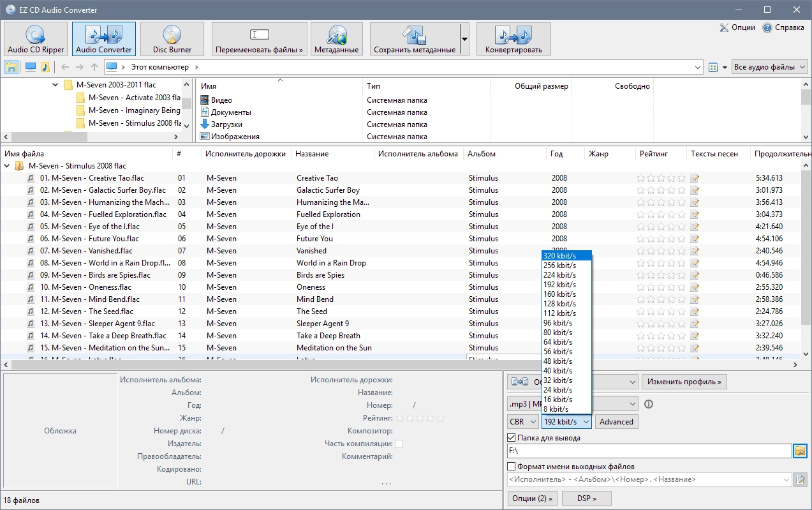
Task: Open the Music folder shortcut icon
Action: pos(45,67)
